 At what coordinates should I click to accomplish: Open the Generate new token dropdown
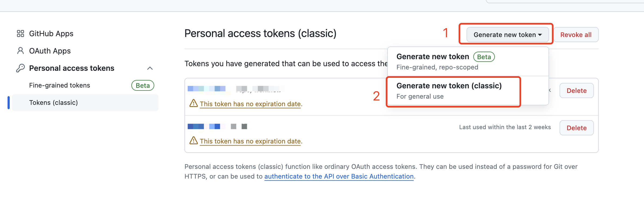click(508, 35)
